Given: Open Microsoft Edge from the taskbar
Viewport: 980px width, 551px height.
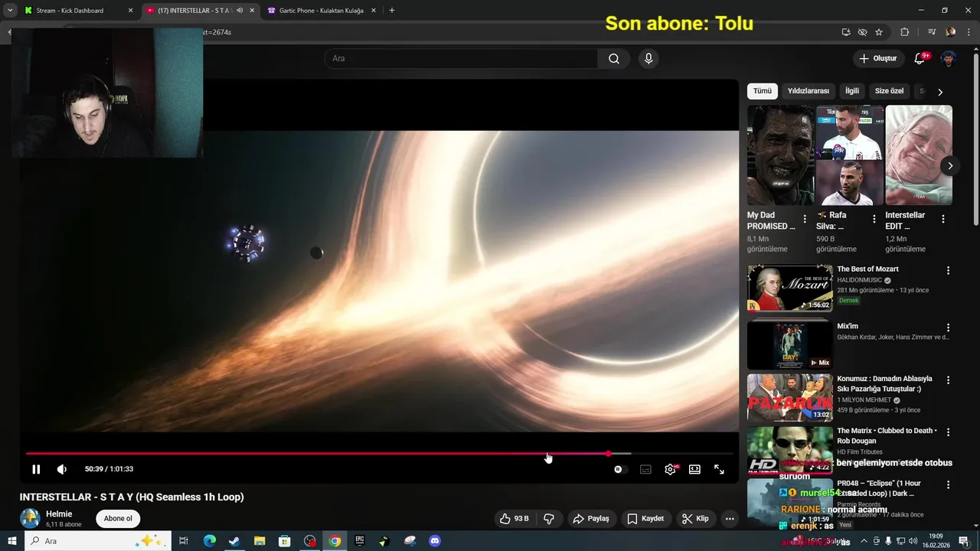Looking at the screenshot, I should point(210,541).
